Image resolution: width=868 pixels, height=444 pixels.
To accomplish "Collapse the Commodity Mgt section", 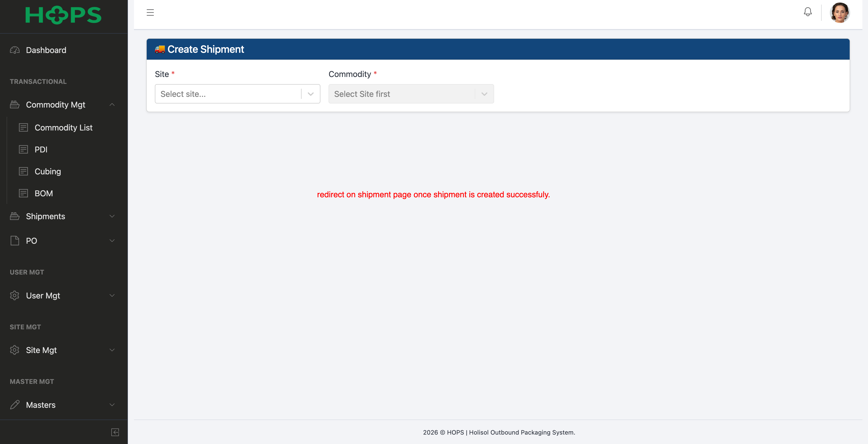I will [112, 105].
